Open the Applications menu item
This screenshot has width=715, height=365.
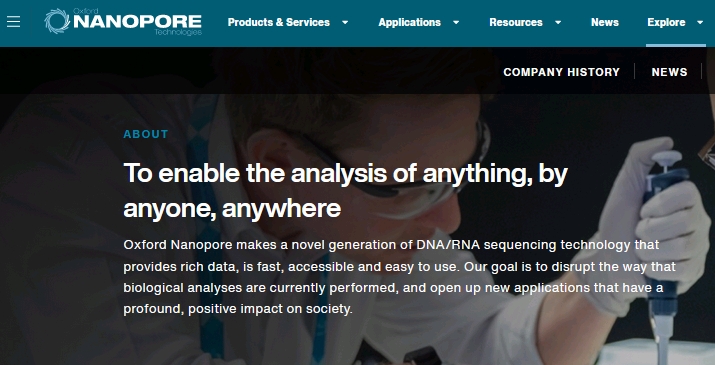[409, 22]
